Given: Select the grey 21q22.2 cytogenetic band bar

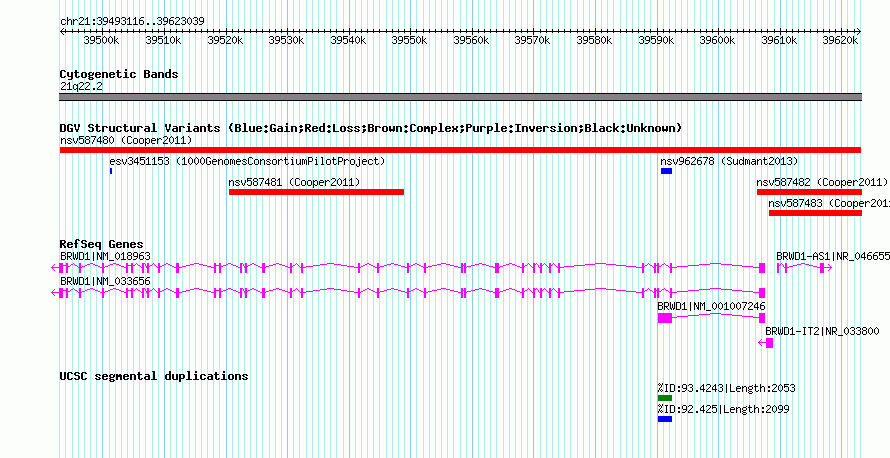Looking at the screenshot, I should (460, 97).
